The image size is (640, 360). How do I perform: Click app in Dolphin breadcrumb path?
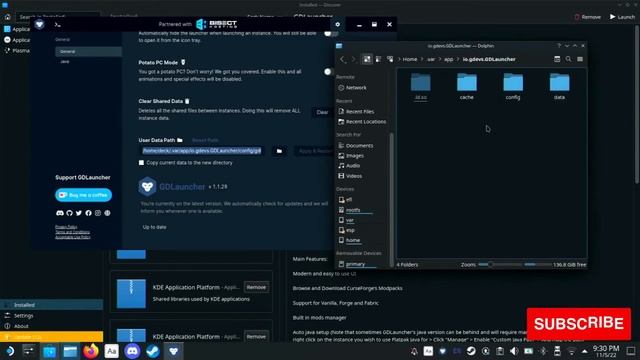449,59
